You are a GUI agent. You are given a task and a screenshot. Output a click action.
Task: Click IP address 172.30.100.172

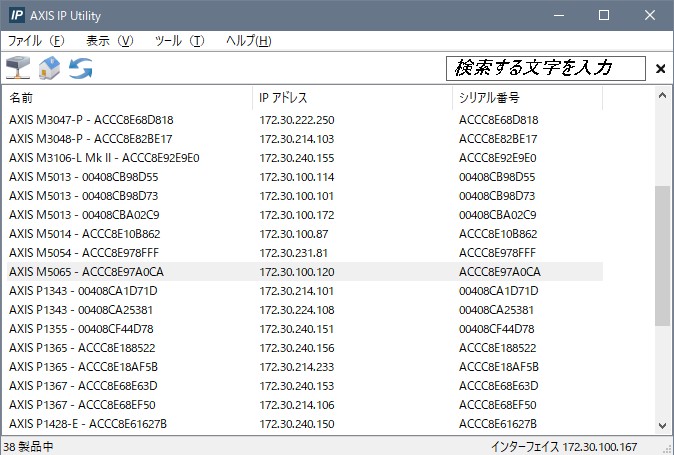point(297,215)
